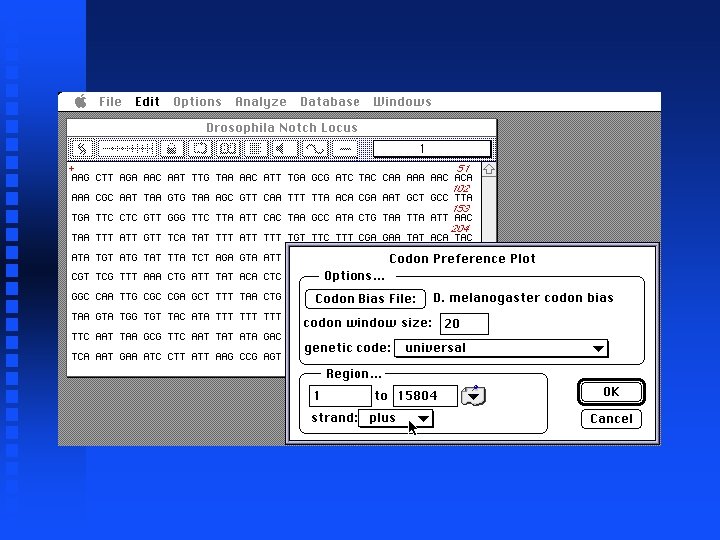Open the Apple menu
720x540 pixels.
click(81, 101)
